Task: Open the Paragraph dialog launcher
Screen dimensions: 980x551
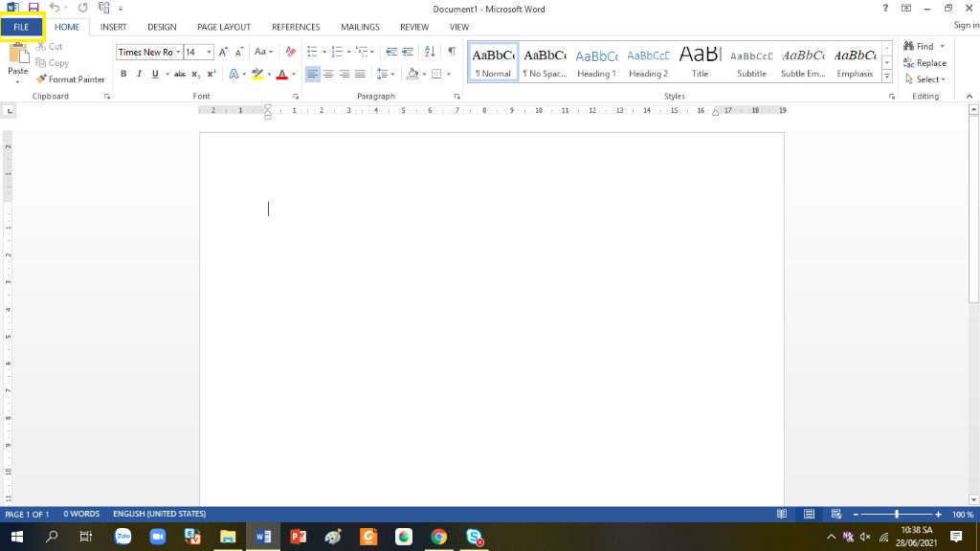Action: (457, 97)
